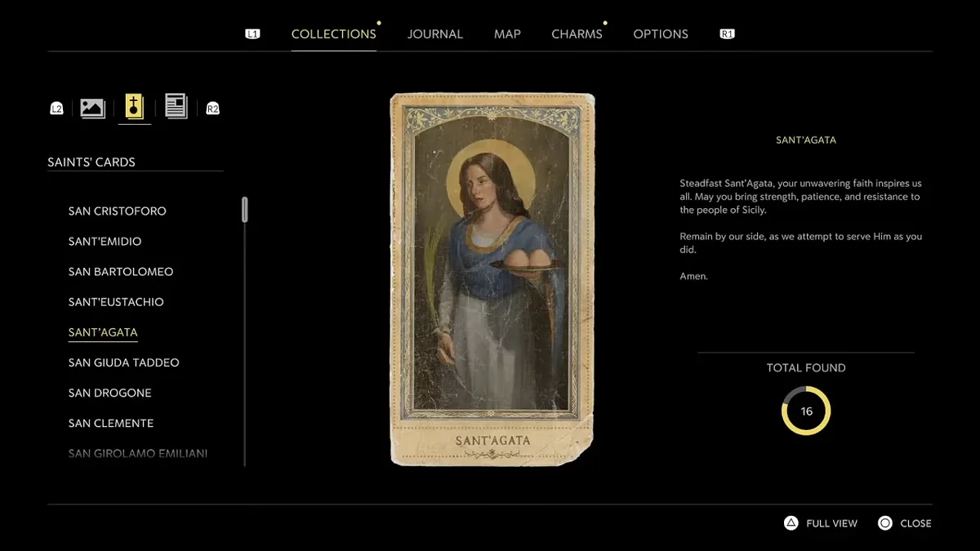Open the Charms tab
This screenshot has width=980, height=551.
click(577, 34)
